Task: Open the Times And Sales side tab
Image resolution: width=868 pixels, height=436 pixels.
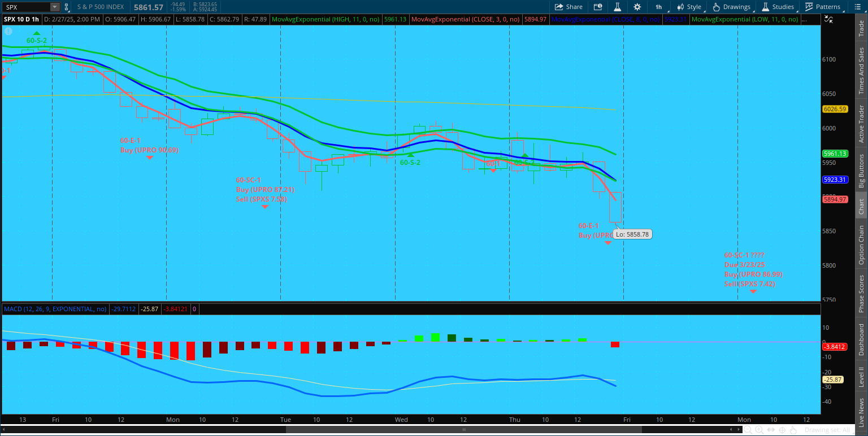Action: point(861,71)
